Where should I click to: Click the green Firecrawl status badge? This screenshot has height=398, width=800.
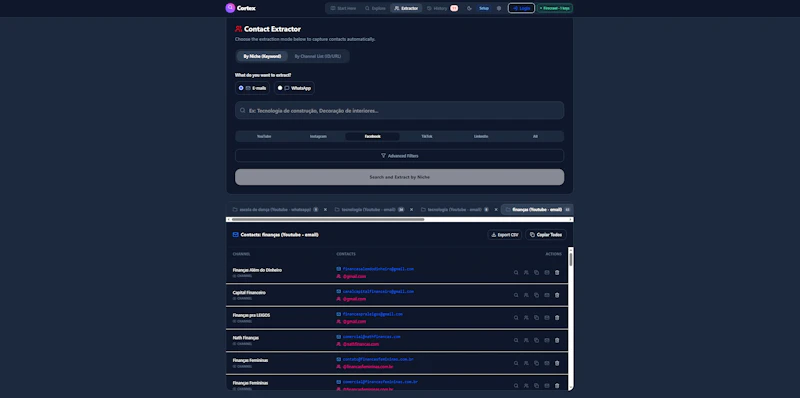[x=555, y=8]
